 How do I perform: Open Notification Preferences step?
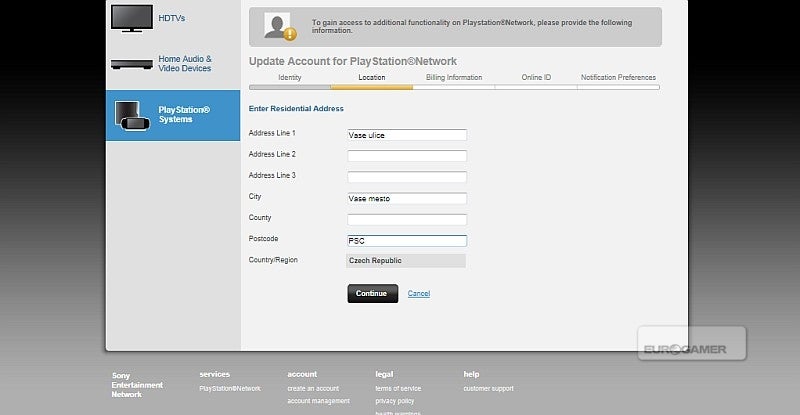coord(618,77)
